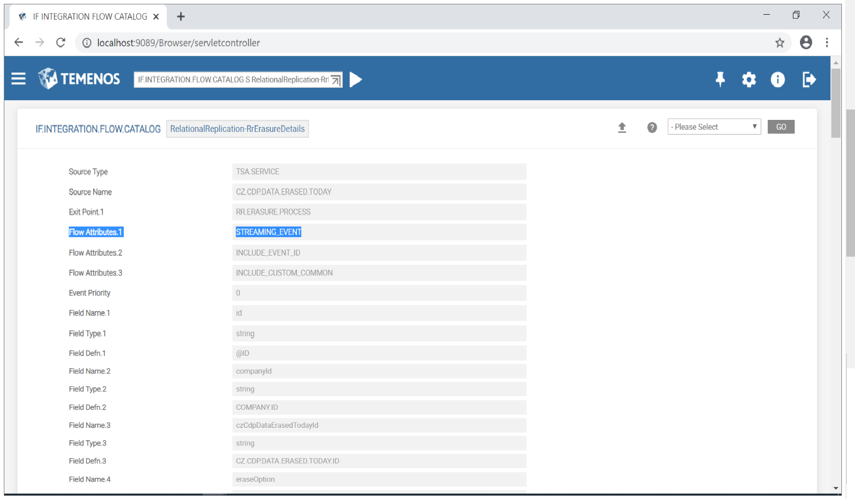
Task: Click the upload arrow icon
Action: 622,127
